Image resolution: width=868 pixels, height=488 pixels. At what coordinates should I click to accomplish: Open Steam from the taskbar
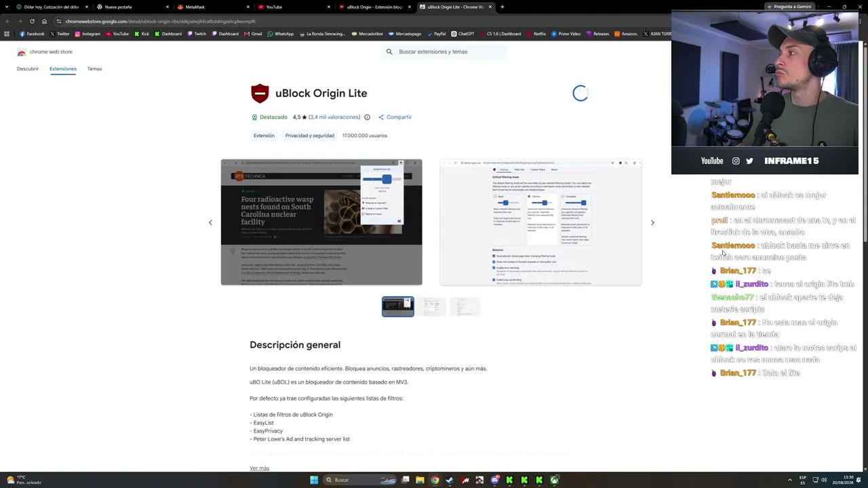[450, 480]
